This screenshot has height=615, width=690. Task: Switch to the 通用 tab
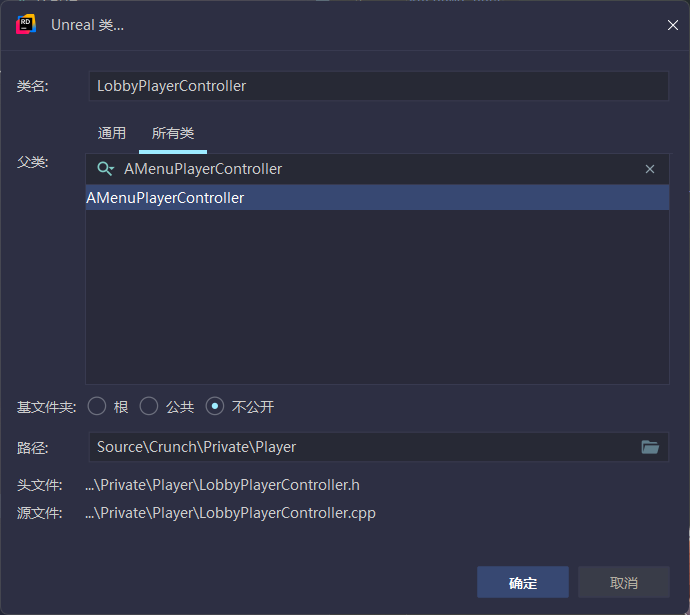(112, 133)
